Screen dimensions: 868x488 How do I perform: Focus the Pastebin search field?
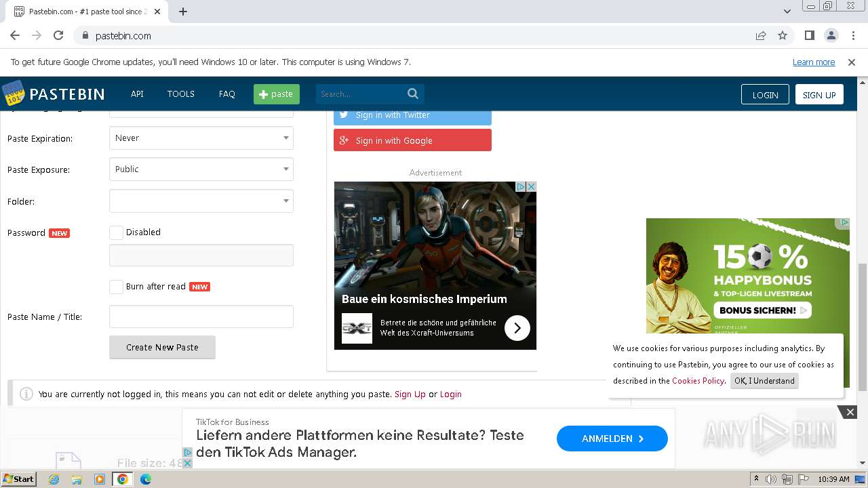click(x=361, y=94)
